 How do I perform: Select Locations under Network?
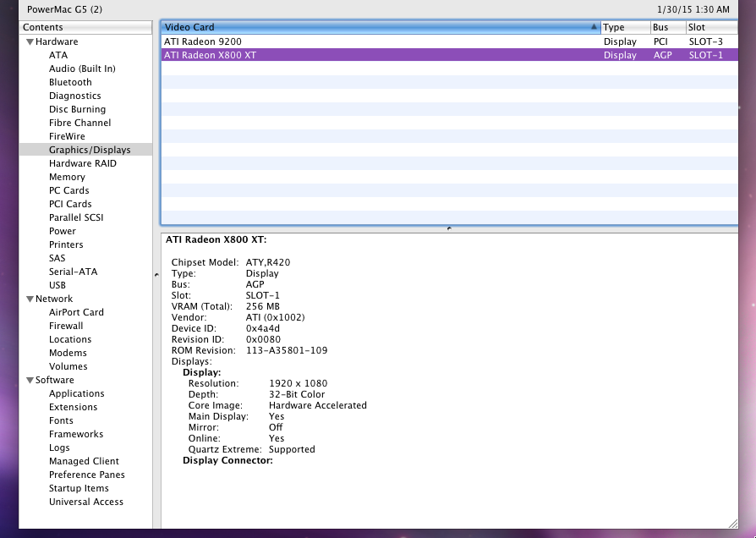click(70, 339)
